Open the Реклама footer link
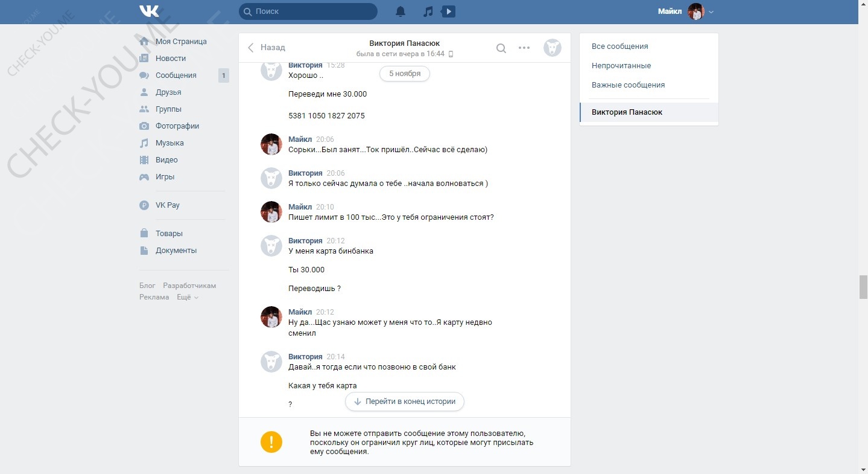Image resolution: width=868 pixels, height=474 pixels. [154, 297]
